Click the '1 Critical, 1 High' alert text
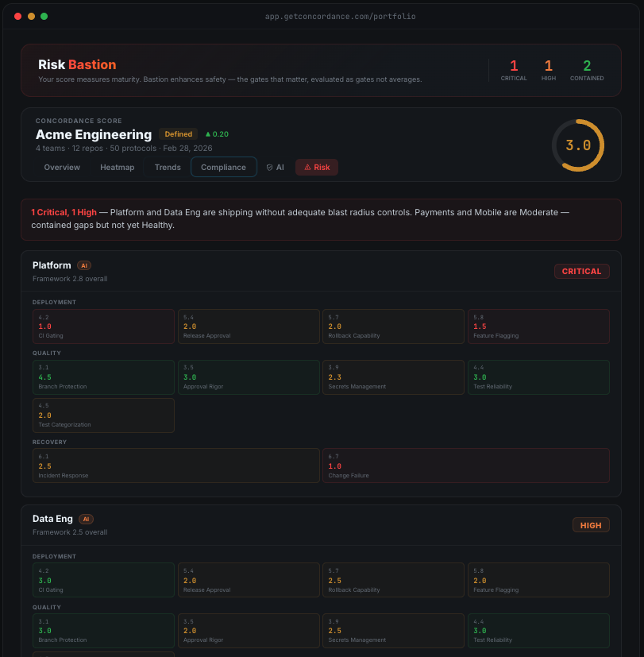This screenshot has width=644, height=657. pos(64,212)
